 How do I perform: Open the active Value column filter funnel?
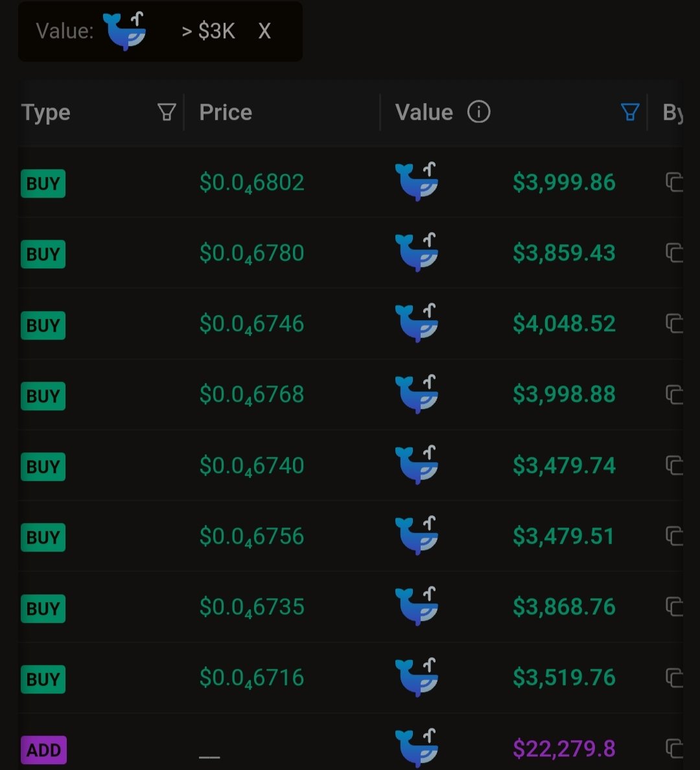point(628,112)
